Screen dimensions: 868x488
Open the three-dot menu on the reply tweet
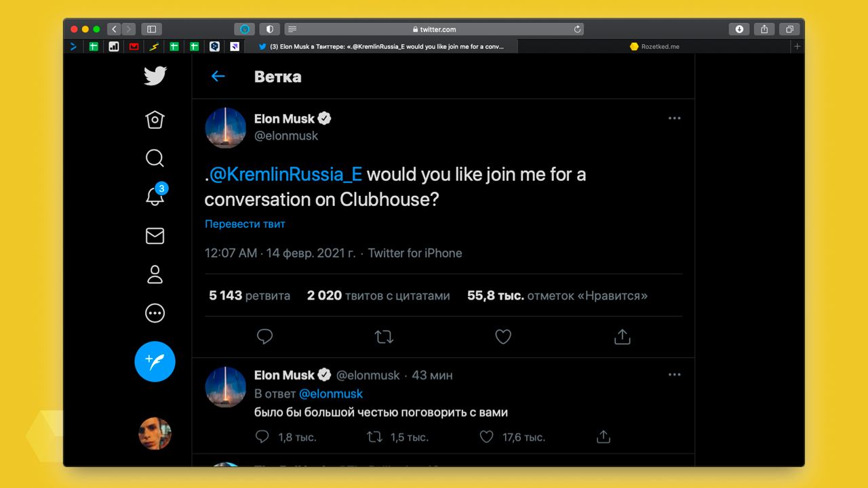(674, 374)
